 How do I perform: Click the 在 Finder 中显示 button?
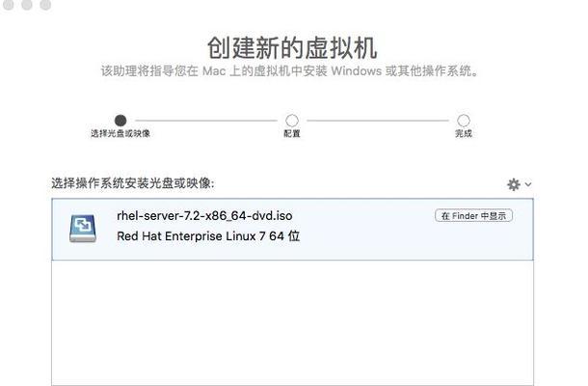click(x=473, y=215)
